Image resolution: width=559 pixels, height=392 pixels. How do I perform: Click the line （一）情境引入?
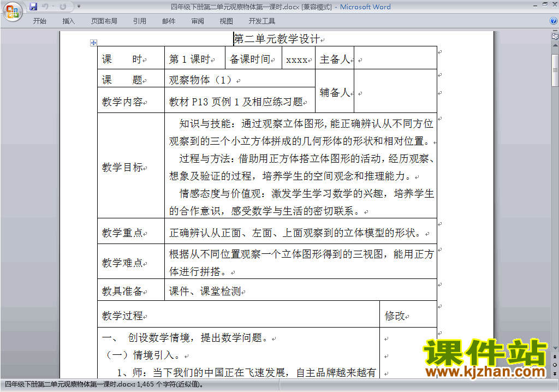tap(144, 355)
